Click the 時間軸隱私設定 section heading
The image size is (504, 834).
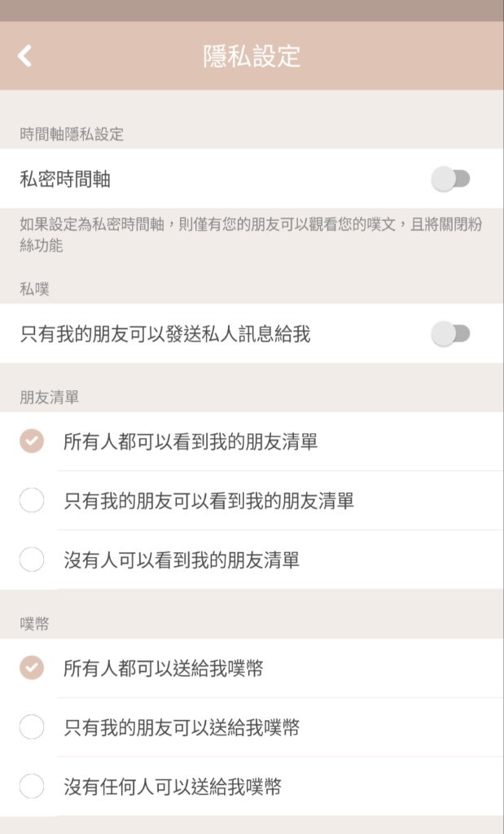tap(72, 134)
